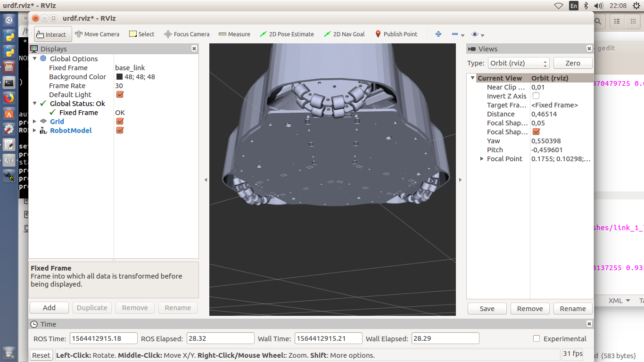This screenshot has height=362, width=644.
Task: Click the ROS Elapsed field
Action: [221, 338]
